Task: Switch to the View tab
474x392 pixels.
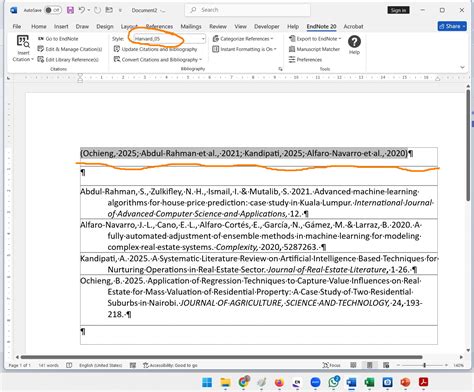Action: click(240, 26)
